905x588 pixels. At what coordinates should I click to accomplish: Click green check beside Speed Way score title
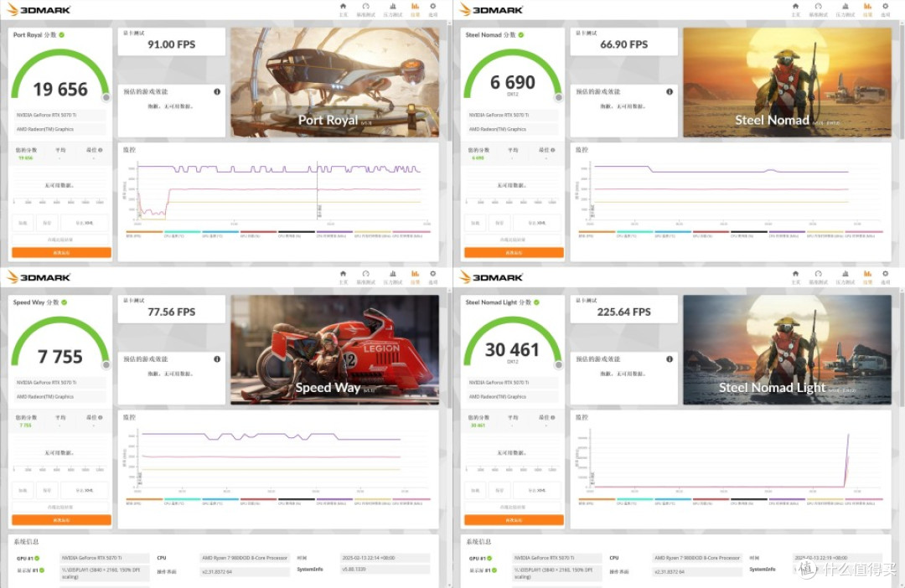tap(64, 302)
